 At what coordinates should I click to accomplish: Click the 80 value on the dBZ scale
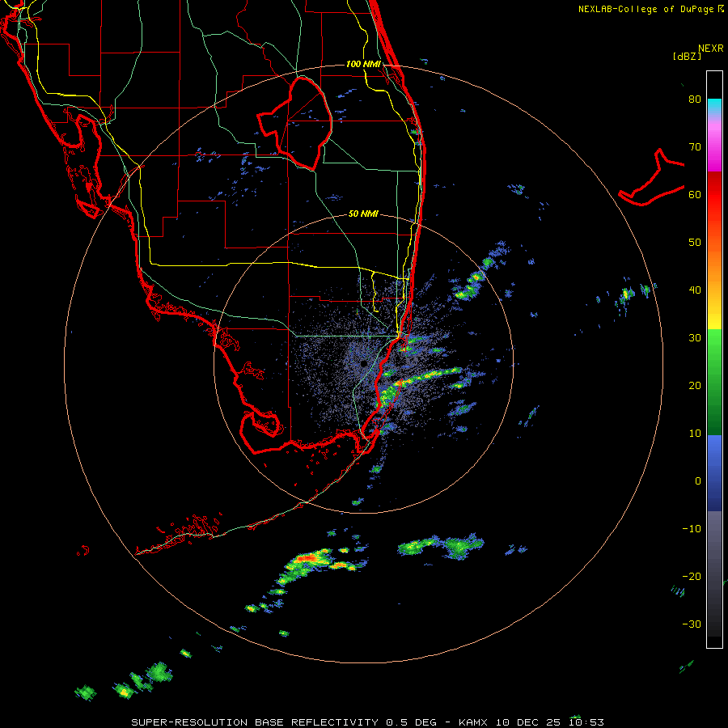695,99
